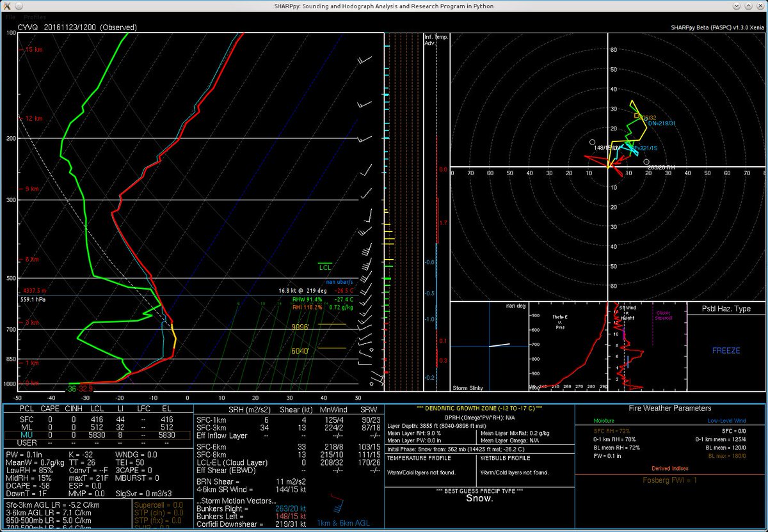Click the SFC-3km kinematics row
Viewport: 768px width, 532px height.
[x=290, y=427]
